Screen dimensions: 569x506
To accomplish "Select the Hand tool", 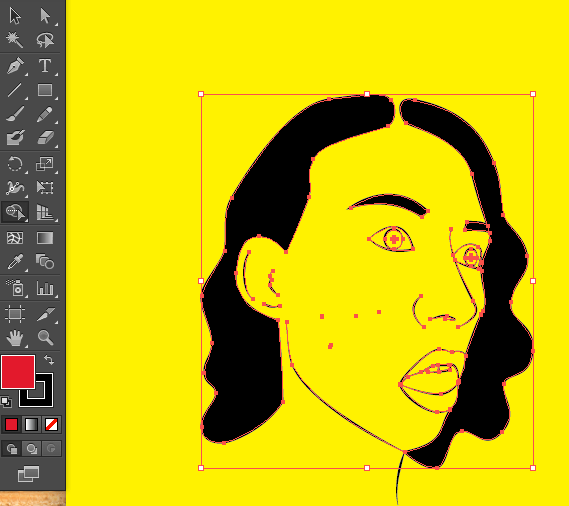I will point(15,338).
